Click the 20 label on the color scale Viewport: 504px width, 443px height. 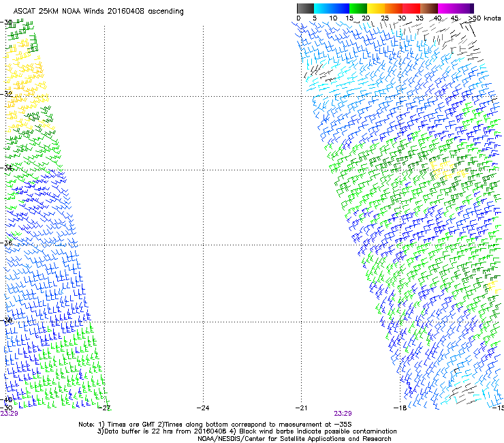click(366, 18)
